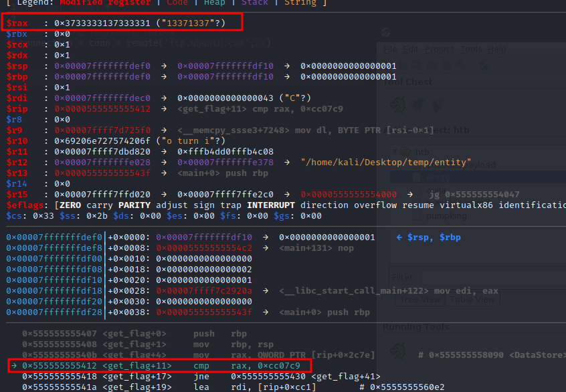Open the Help menu
The height and width of the screenshot is (392, 566).
pyautogui.click(x=496, y=50)
